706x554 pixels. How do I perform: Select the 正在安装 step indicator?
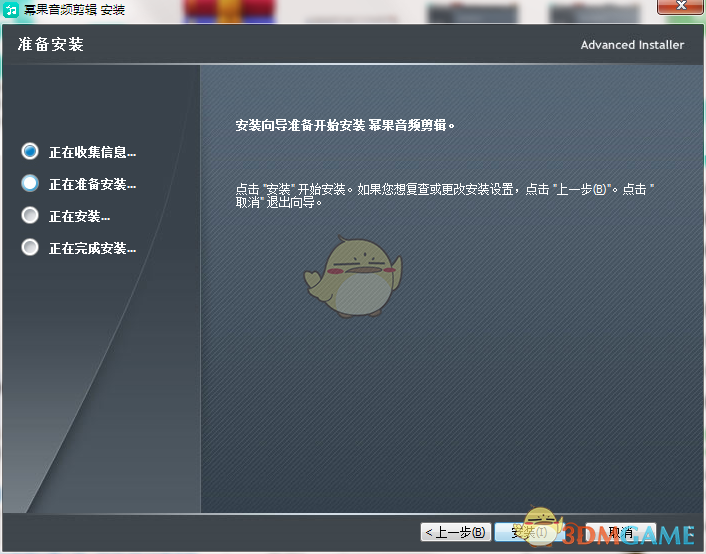pos(30,215)
